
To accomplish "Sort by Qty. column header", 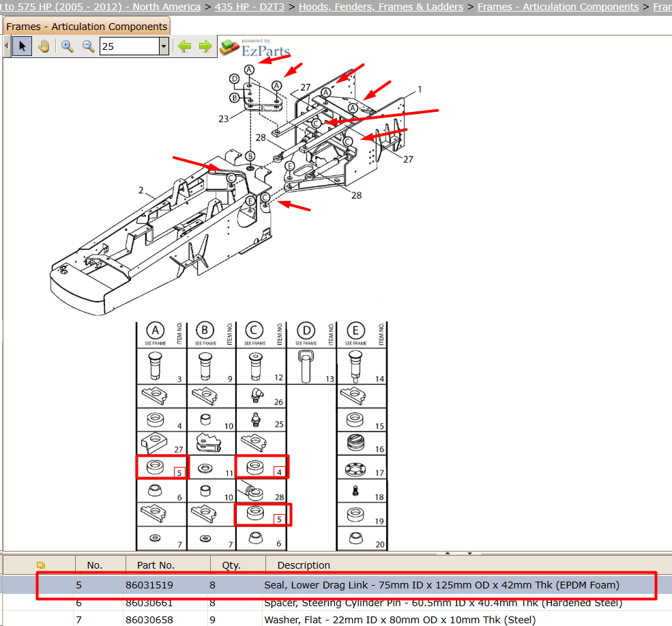I will (231, 565).
